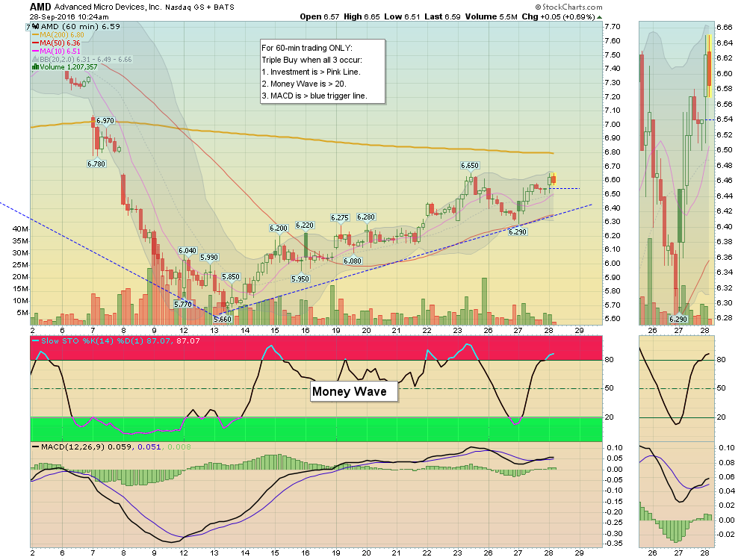Click the date stamp '28-Sep-2016 10:24am'

(69, 17)
